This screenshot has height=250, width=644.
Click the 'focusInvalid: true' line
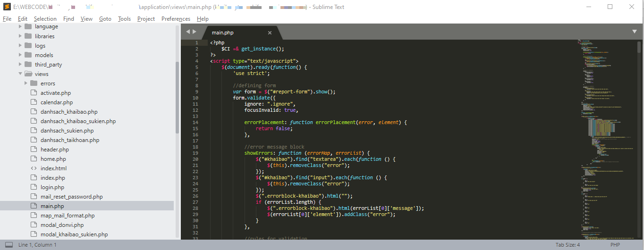pos(271,110)
